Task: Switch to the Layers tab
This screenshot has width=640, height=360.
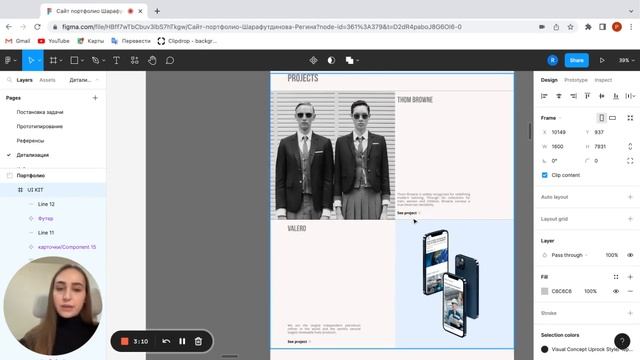Action: [24, 80]
